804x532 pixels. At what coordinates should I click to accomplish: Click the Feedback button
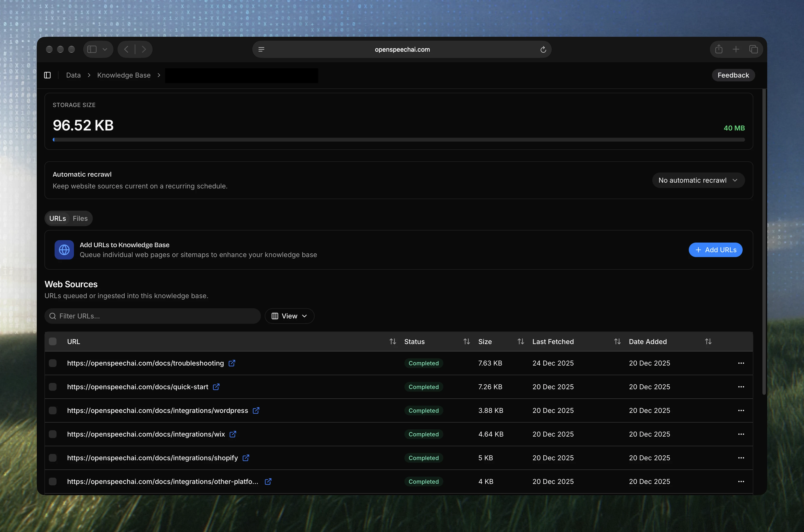point(733,75)
